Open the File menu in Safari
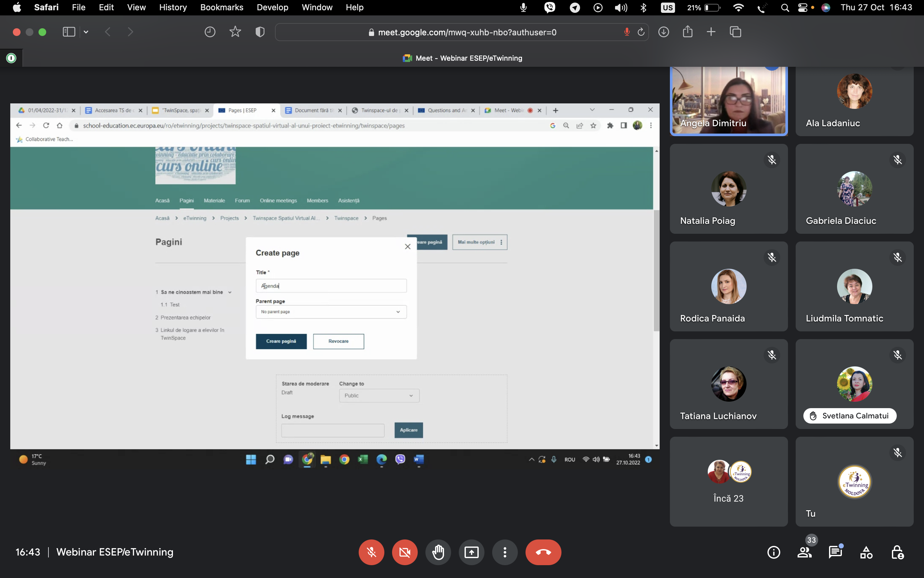Image resolution: width=924 pixels, height=578 pixels. 79,7
